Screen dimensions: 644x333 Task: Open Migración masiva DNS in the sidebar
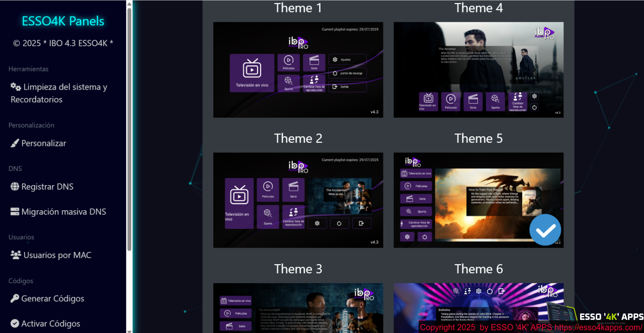[x=58, y=212]
